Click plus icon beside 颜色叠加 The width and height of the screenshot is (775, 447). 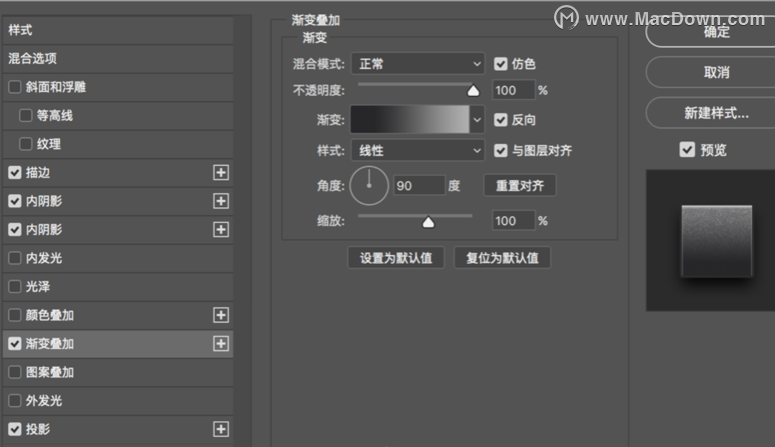tap(221, 315)
